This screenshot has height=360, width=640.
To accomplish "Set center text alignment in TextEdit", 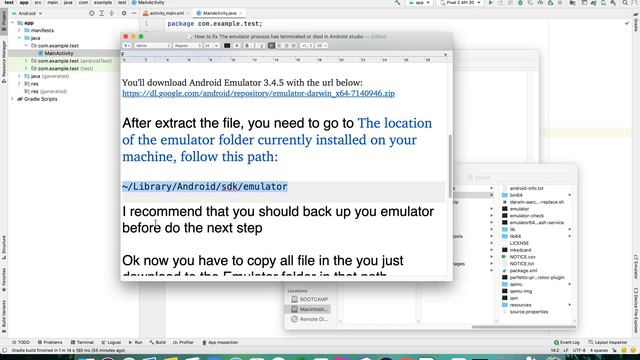I will [279, 46].
